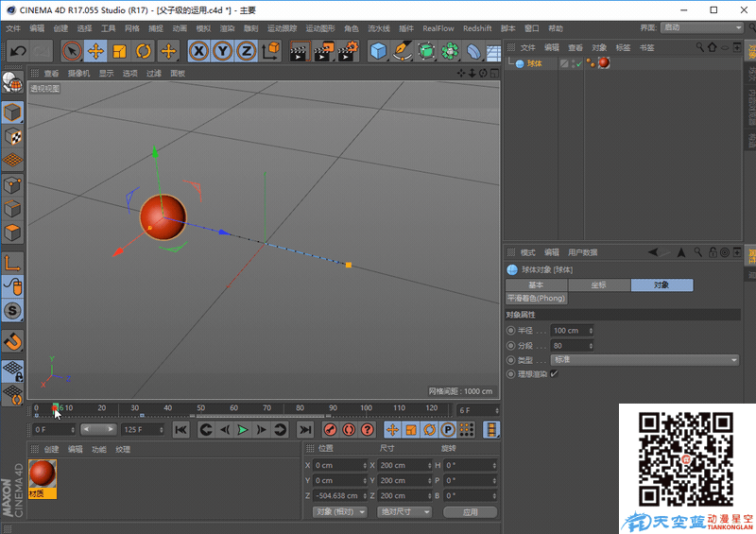Jump to animation start button
The width and height of the screenshot is (756, 534).
(x=180, y=429)
